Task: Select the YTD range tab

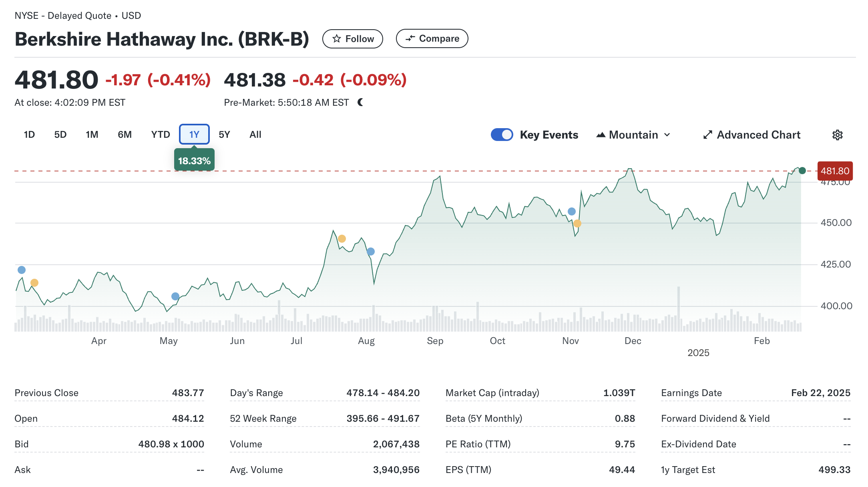Action: pos(161,135)
